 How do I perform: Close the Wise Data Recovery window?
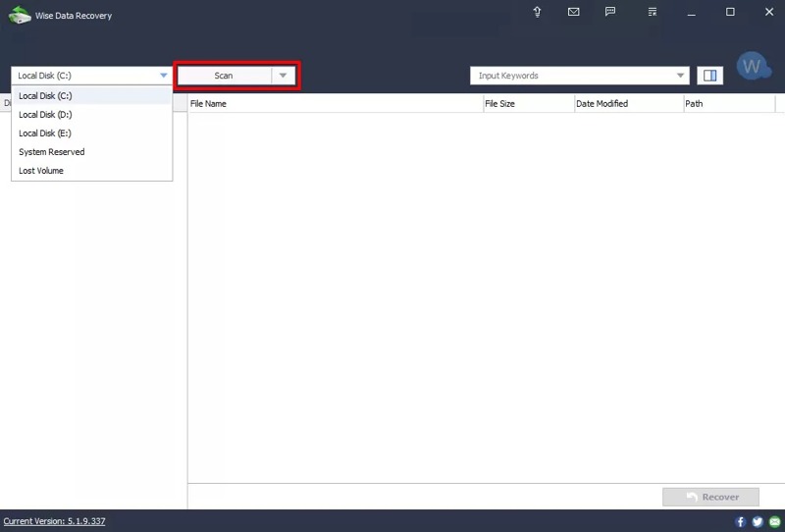coord(769,12)
